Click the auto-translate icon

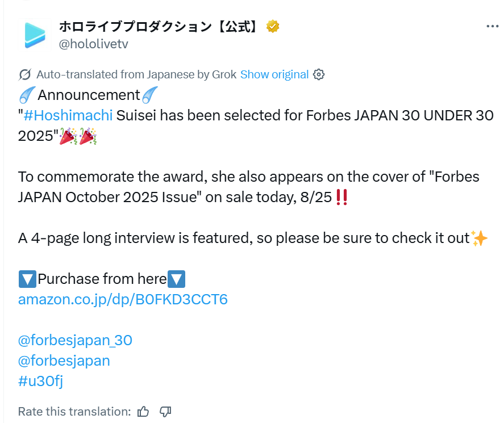point(24,74)
